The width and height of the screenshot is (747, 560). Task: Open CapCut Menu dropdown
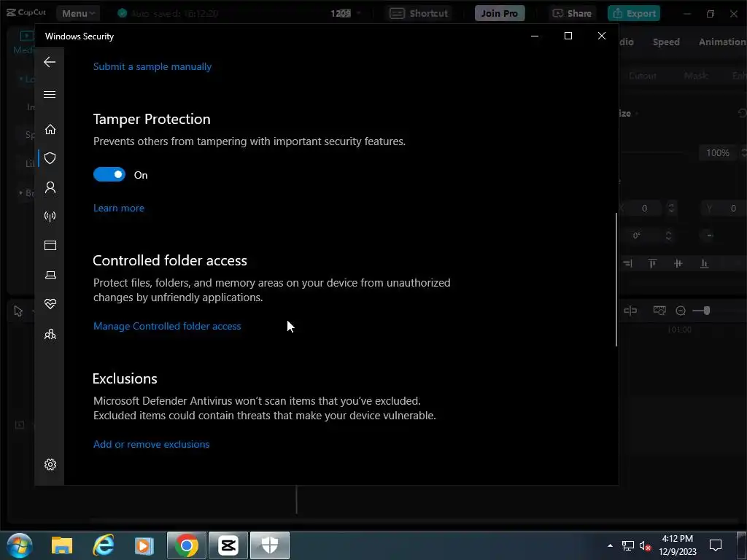78,13
